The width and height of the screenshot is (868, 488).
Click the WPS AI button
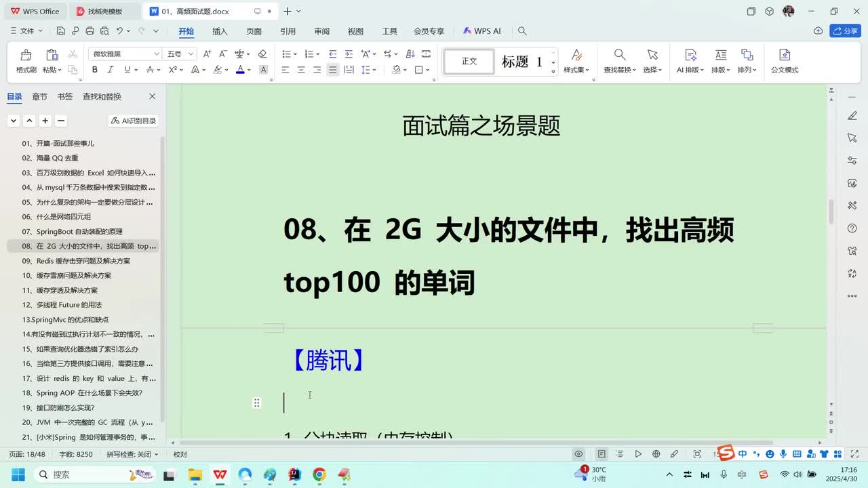coord(482,31)
